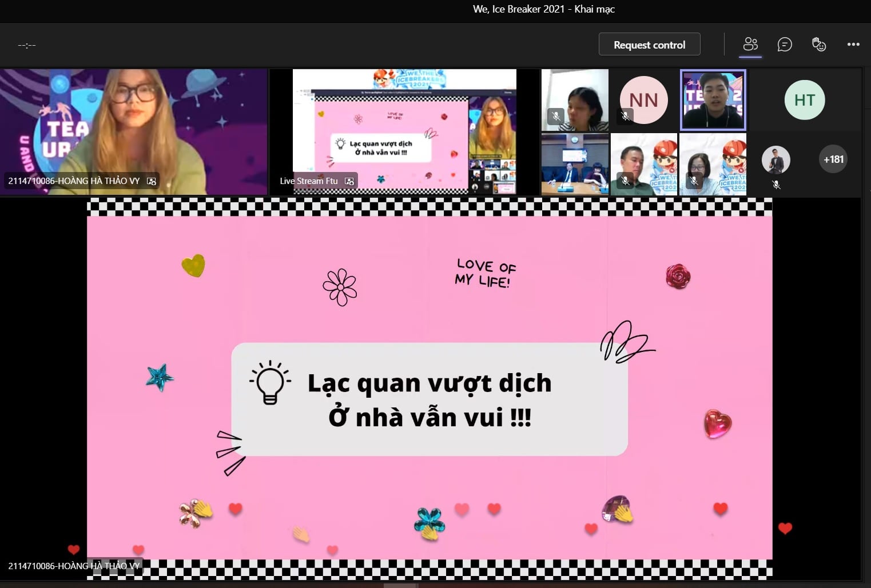The width and height of the screenshot is (871, 588).
Task: Open the raise hand reactions icon
Action: click(819, 44)
